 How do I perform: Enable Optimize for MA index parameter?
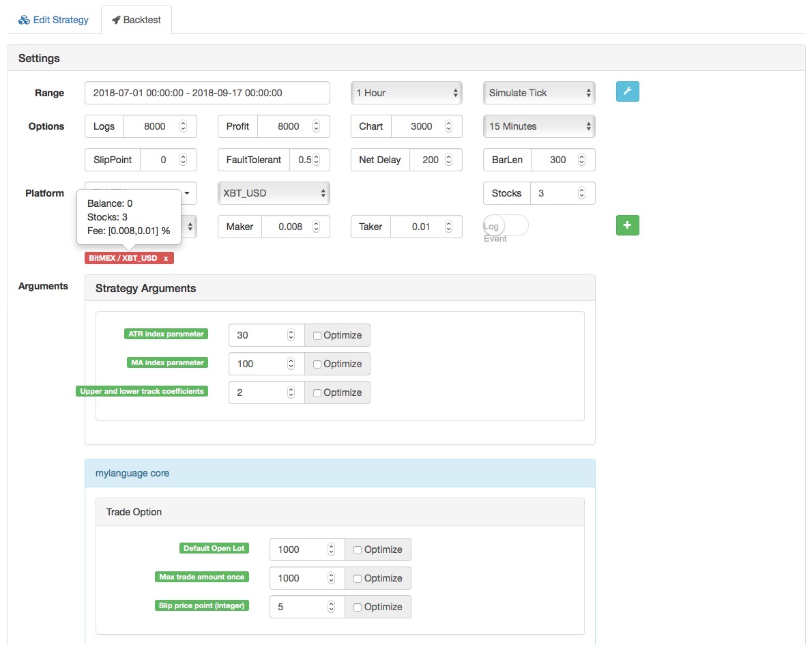click(317, 364)
